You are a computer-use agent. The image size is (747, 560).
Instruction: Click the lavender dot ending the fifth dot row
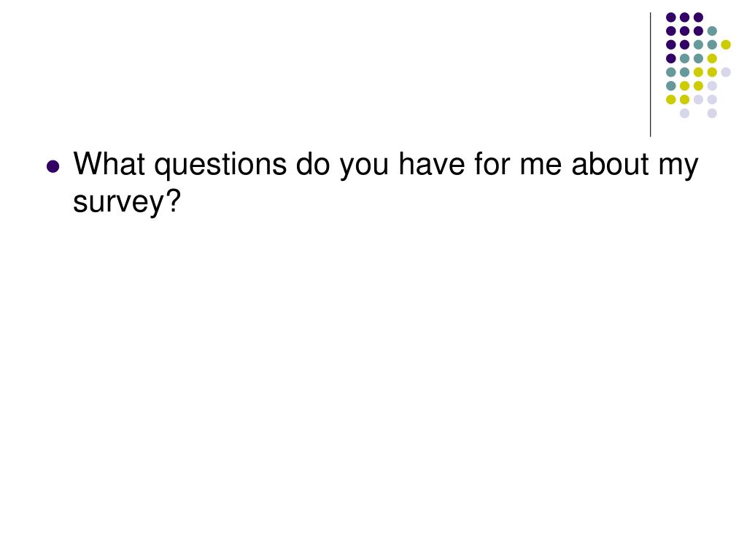(726, 71)
